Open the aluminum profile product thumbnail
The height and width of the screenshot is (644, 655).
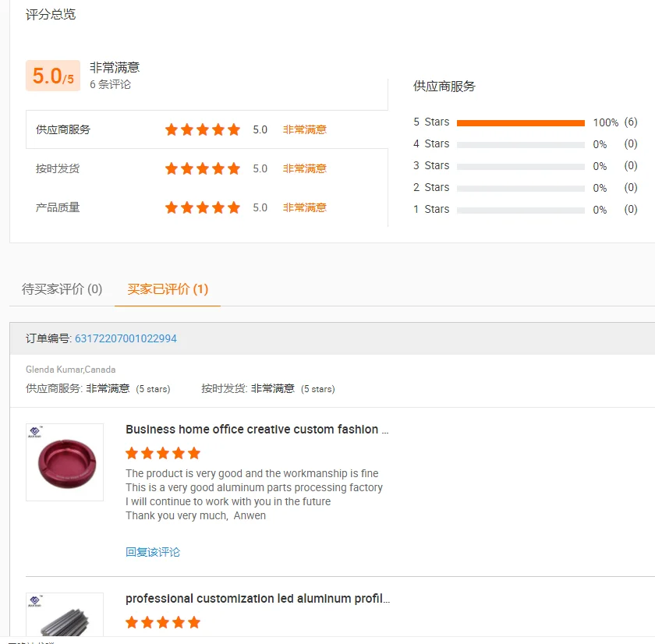65,617
